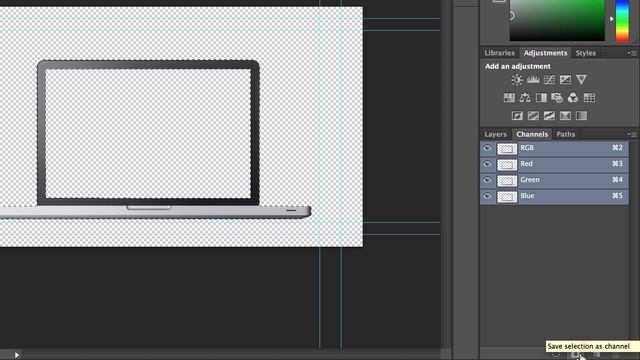Open the Channels panel flyout menu
The width and height of the screenshot is (640, 360).
point(632,134)
